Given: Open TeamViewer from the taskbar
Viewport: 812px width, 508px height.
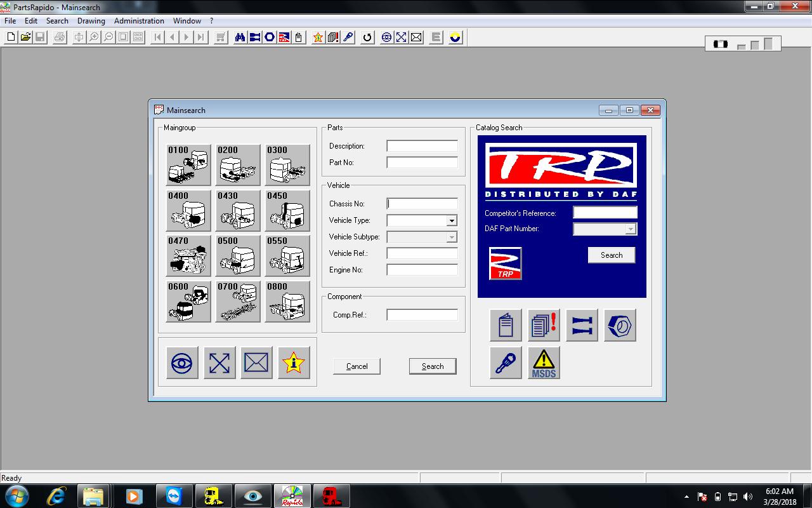Looking at the screenshot, I should click(x=173, y=496).
